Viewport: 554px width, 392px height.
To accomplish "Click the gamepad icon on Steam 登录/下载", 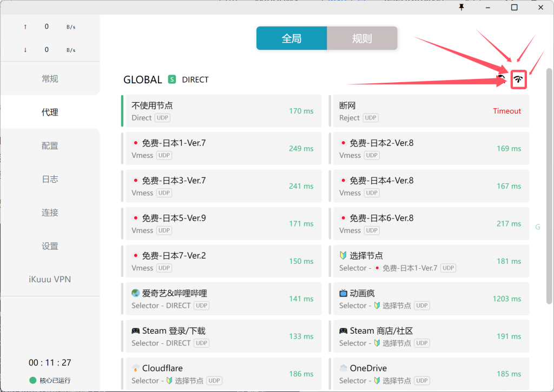I will click(x=135, y=331).
